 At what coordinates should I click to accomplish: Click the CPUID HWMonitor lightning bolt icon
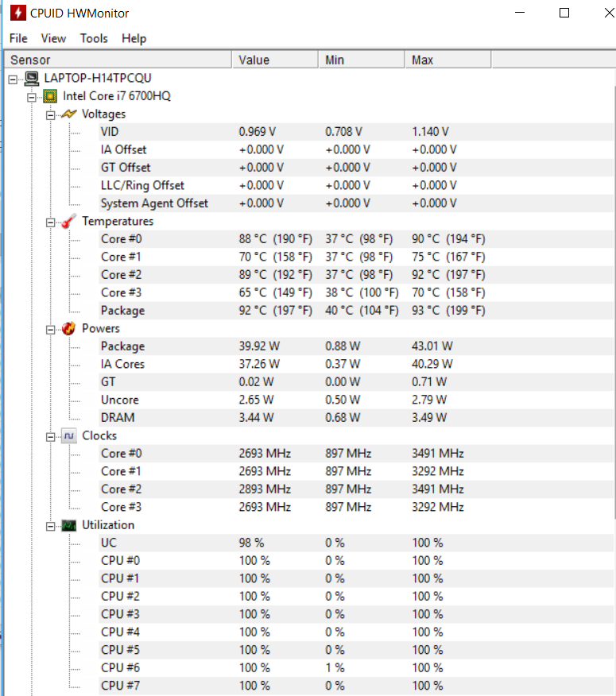[17, 13]
